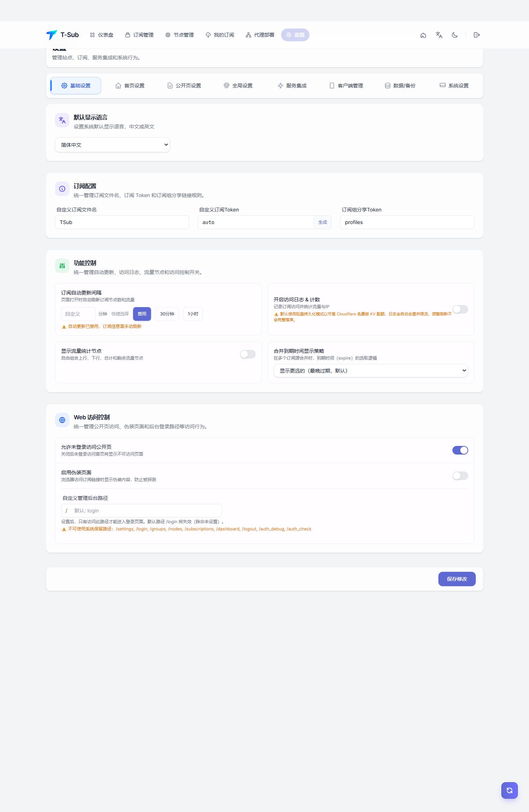Click 生成 to generate a token

pos(323,222)
